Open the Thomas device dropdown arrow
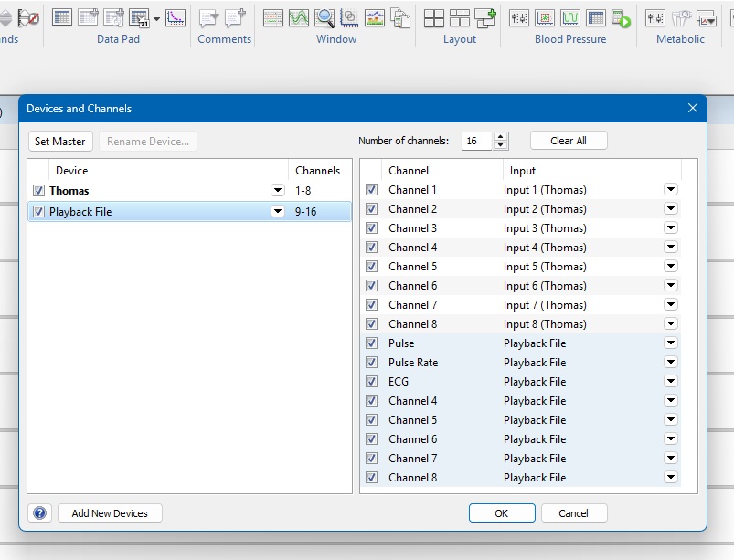 coord(278,190)
